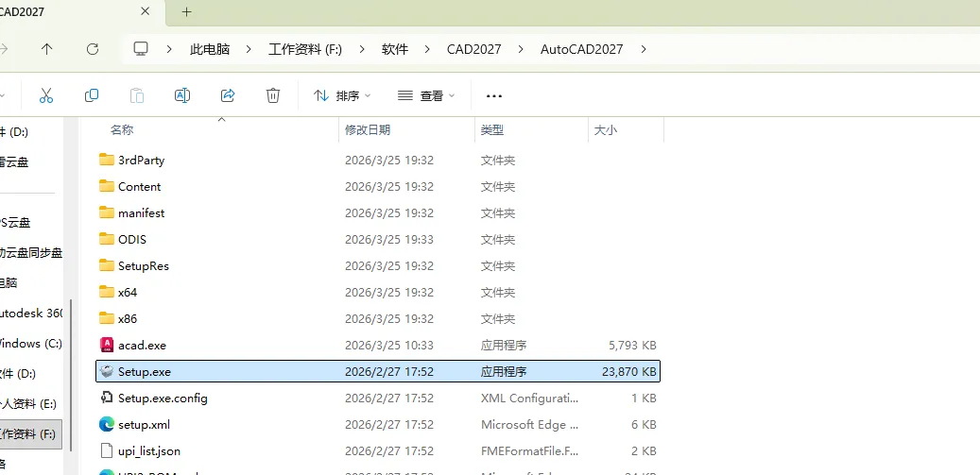Click the Setup.exe.config gear file icon
The width and height of the screenshot is (980, 475).
107,398
